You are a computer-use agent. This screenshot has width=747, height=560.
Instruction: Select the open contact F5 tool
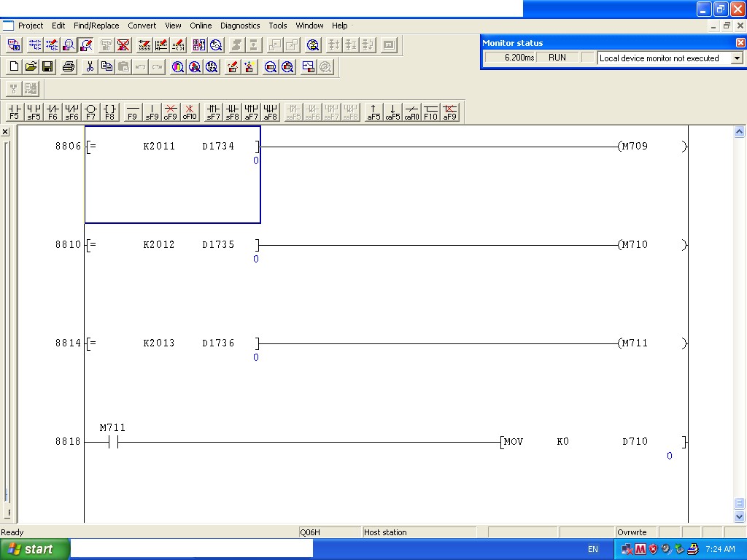pos(15,112)
